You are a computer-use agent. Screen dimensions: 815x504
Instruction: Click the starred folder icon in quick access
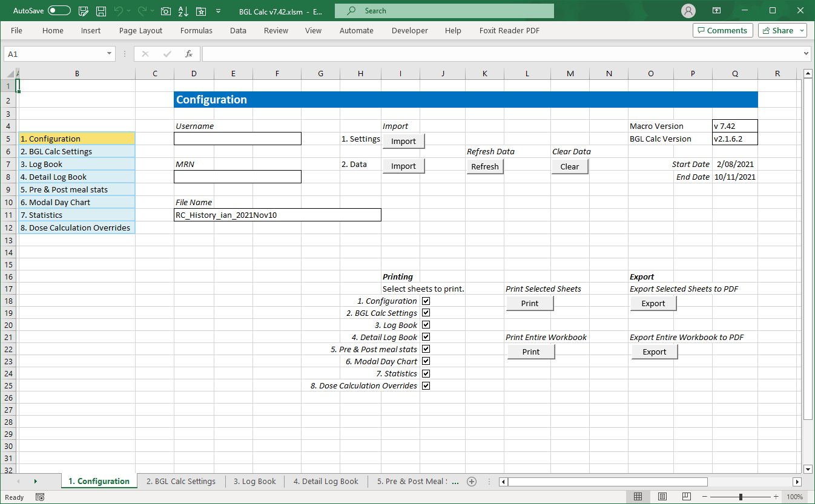201,11
